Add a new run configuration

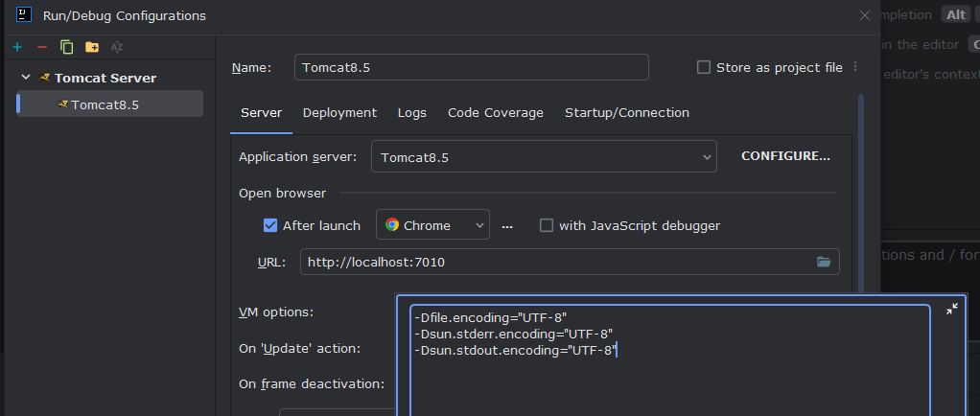click(x=17, y=47)
